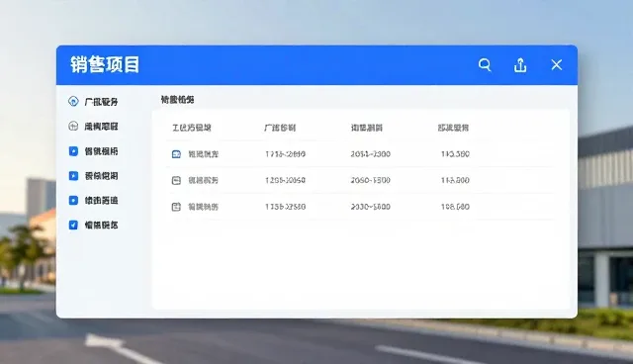Screen dimensions: 633x364
Task: Close the 销售项目 dialog with the X
Action: (556, 64)
